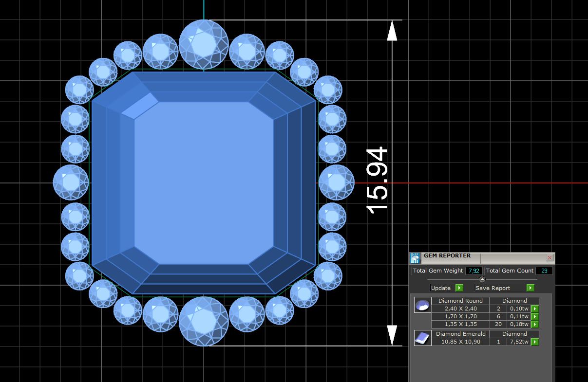Screen dimensions: 588x382
Task: Click the Gem Reporter panel icon
Action: 415,258
